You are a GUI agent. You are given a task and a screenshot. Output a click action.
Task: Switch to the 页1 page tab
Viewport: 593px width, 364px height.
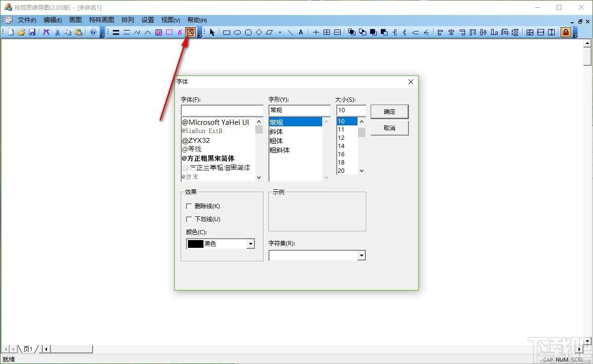28,349
